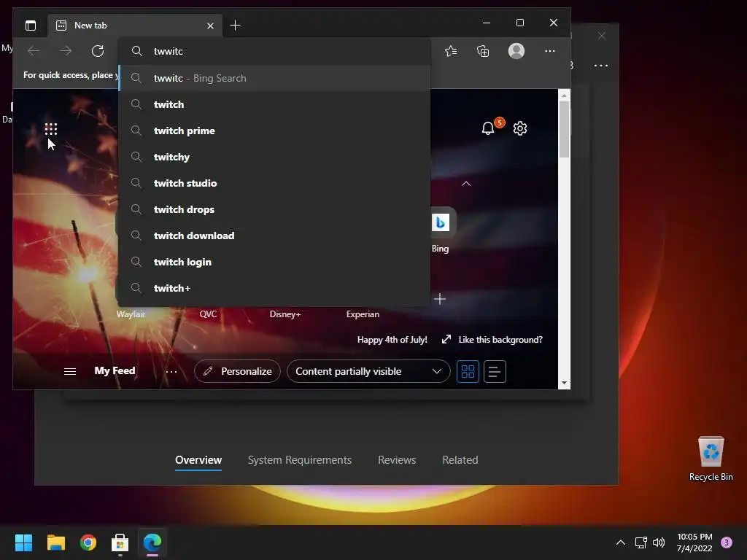Click the page scrollbar down arrow

564,383
